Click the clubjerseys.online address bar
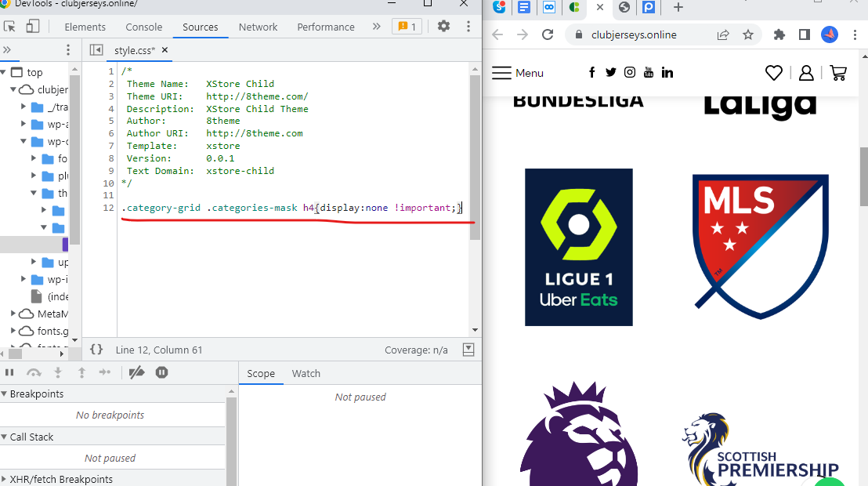The width and height of the screenshot is (868, 486). tap(634, 35)
